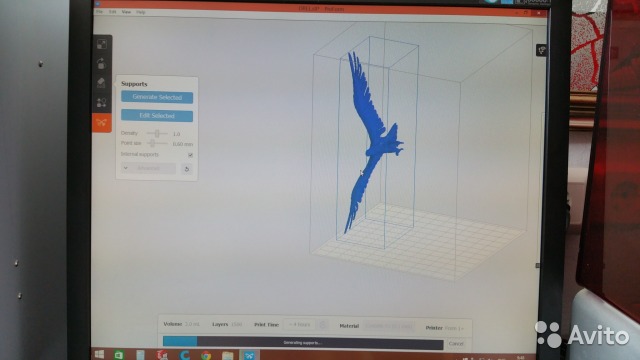
Task: Click the Layers count in the bottom bar
Action: point(237,324)
